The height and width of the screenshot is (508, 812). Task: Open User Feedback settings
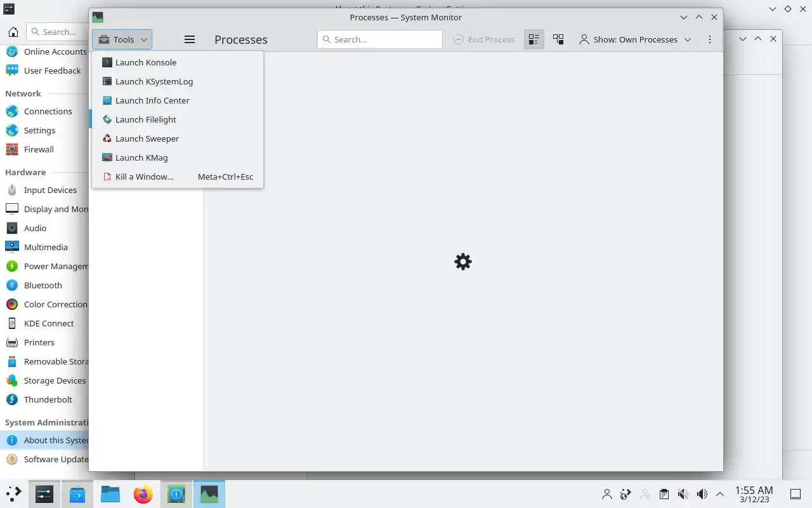[46, 70]
